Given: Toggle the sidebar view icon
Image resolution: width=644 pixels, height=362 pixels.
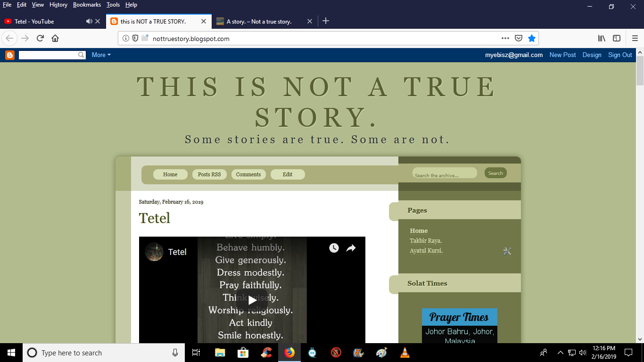Looking at the screenshot, I should click(617, 39).
